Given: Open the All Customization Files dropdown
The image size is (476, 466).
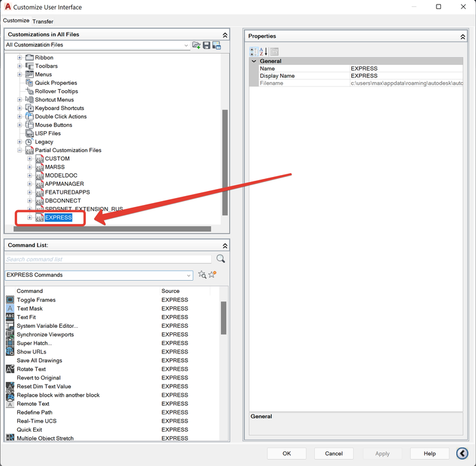Looking at the screenshot, I should click(x=186, y=45).
